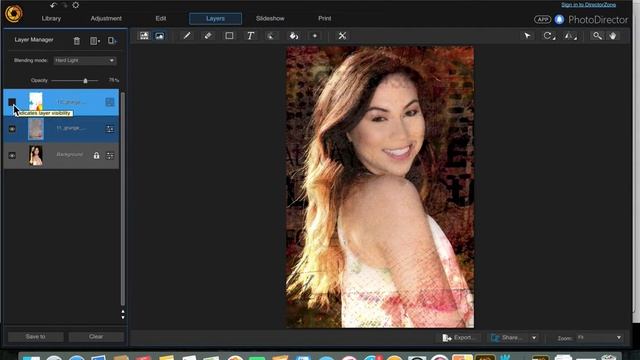Viewport: 640px width, 360px height.
Task: Switch to the Adjustment tab
Action: [x=106, y=18]
